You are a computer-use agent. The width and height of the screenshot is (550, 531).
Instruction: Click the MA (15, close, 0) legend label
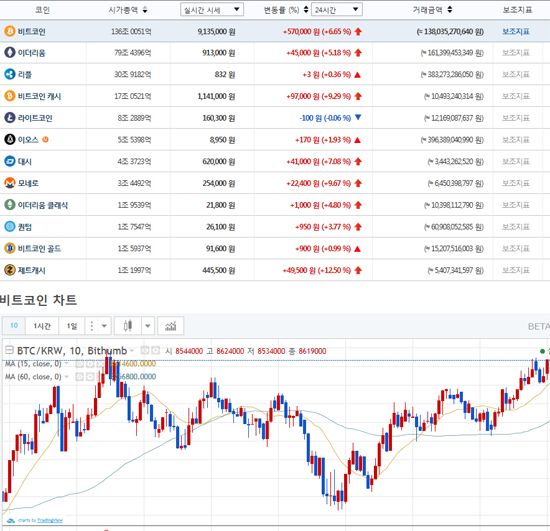(33, 364)
